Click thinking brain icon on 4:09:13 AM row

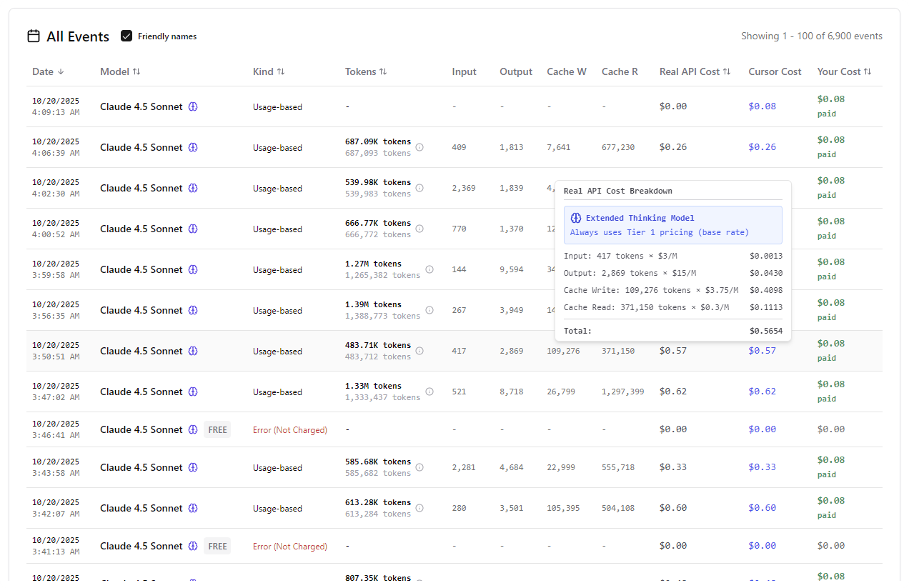tap(193, 106)
